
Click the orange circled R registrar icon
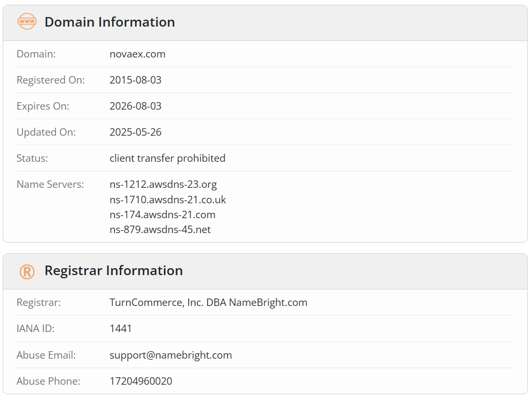coord(27,271)
